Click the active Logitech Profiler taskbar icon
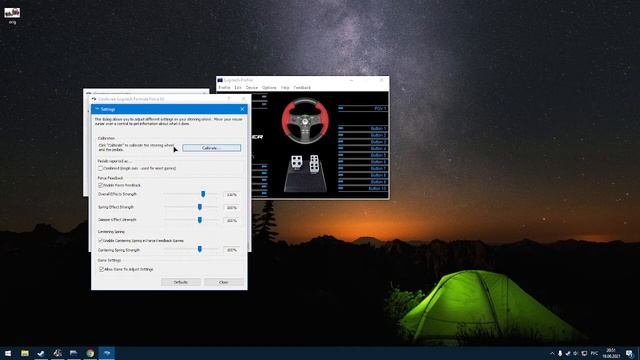Image resolution: width=640 pixels, height=360 pixels. tap(107, 353)
